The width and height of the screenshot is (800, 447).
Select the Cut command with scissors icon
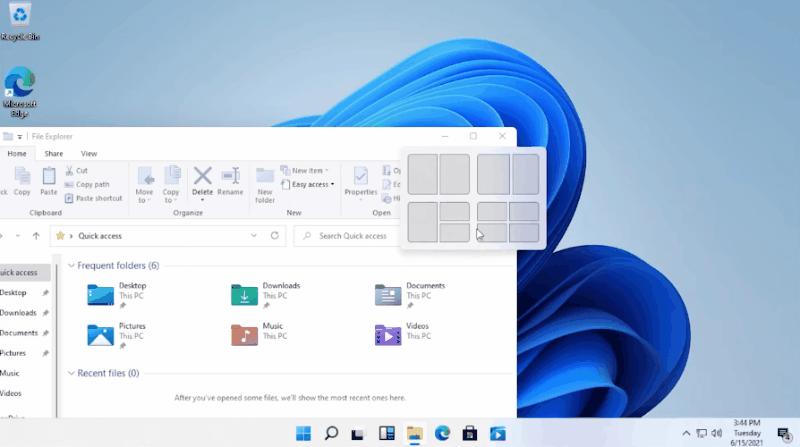(81, 171)
